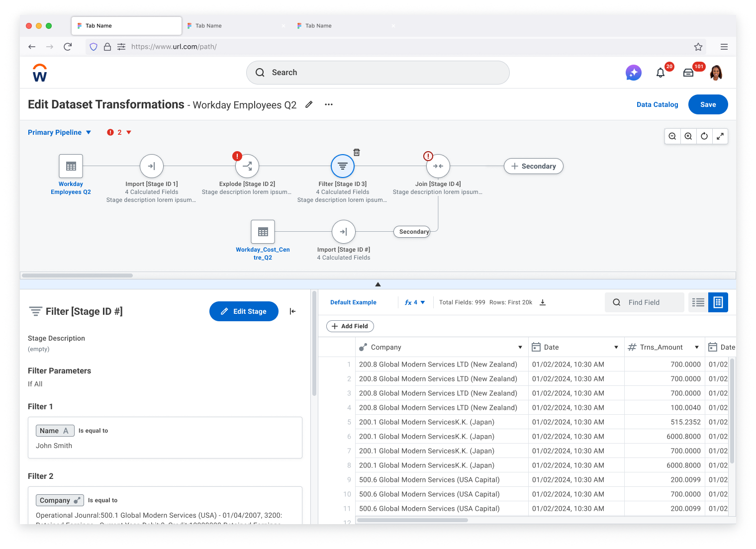This screenshot has height=549, width=756.
Task: Click the Trns_Amount cell 100.0040
Action: [x=664, y=408]
